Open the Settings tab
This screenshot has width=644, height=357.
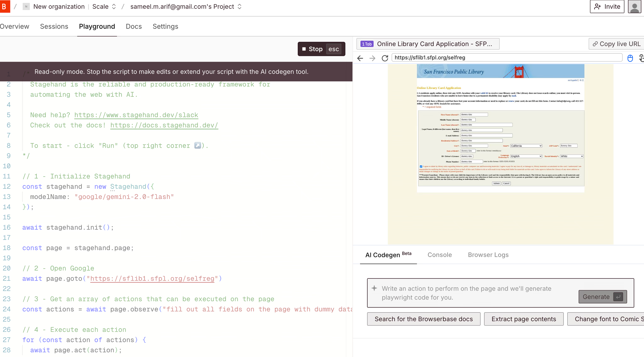click(x=165, y=26)
